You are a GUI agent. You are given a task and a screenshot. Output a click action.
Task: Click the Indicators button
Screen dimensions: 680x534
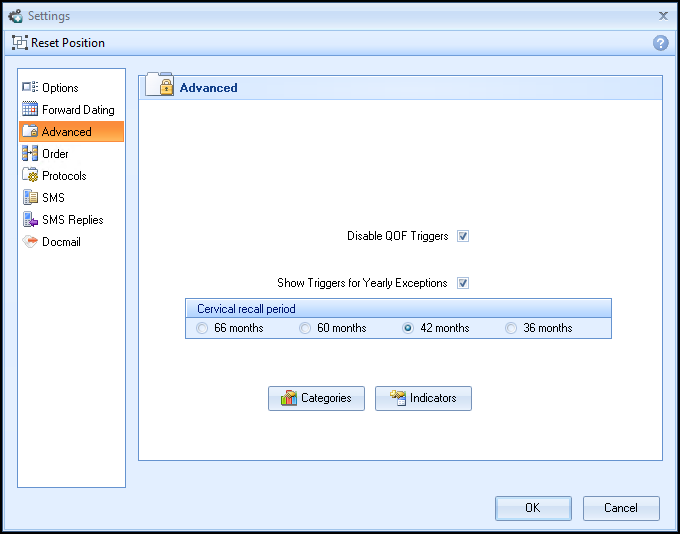[x=423, y=398]
